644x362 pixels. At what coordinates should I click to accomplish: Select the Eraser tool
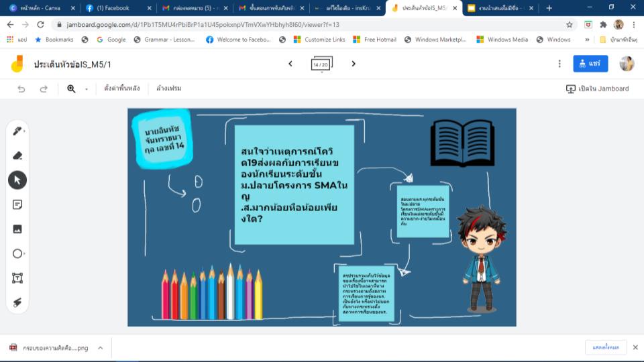17,156
